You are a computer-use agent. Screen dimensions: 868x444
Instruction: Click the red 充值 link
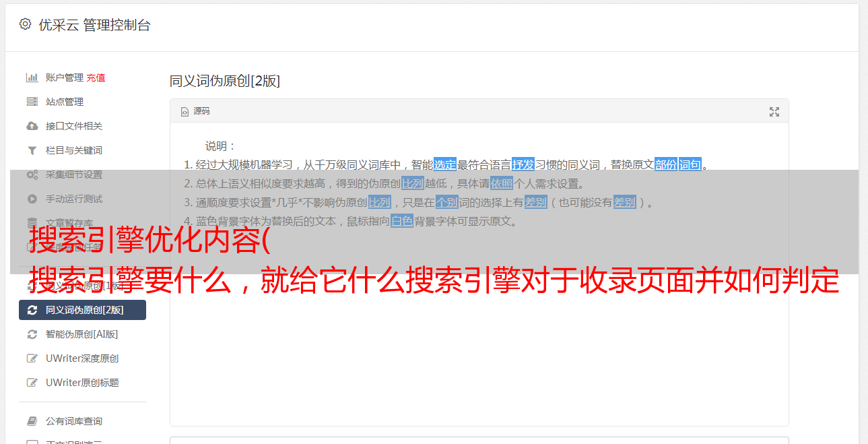point(96,77)
